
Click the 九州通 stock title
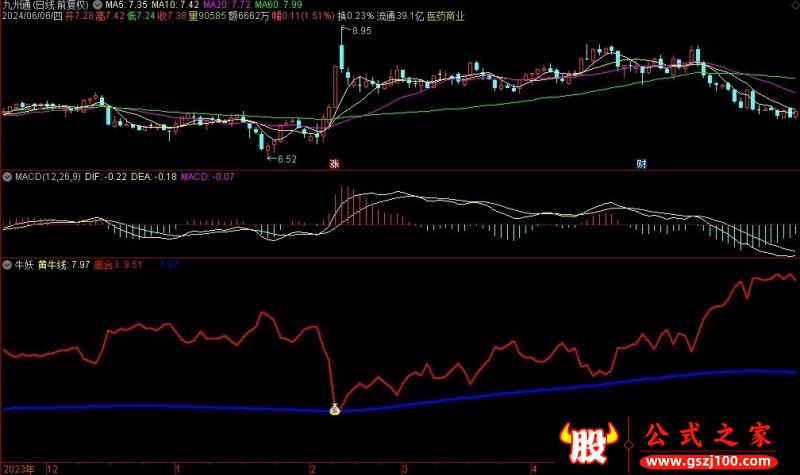click(x=45, y=5)
